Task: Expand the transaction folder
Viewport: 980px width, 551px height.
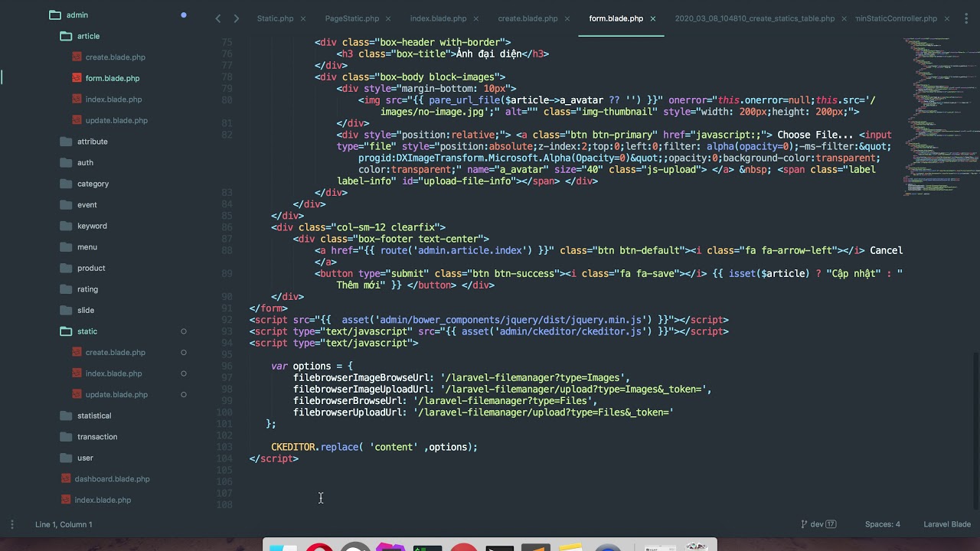Action: [65, 437]
